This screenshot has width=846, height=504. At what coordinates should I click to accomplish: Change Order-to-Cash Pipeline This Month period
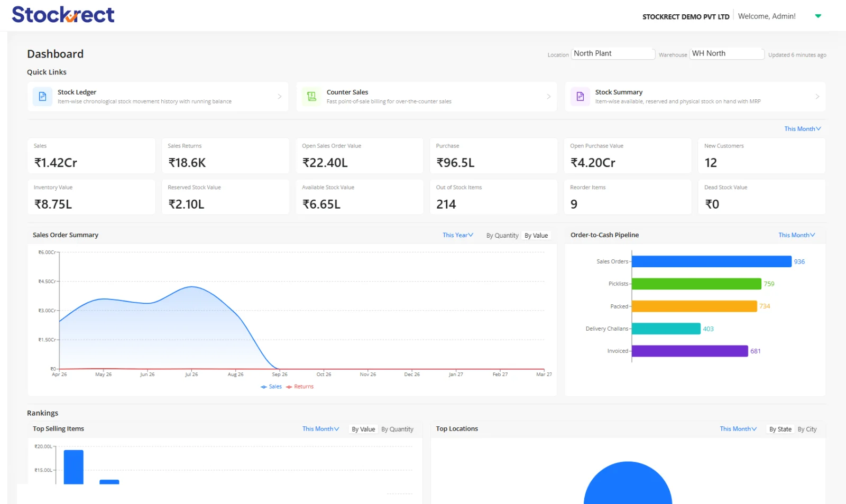(x=797, y=235)
